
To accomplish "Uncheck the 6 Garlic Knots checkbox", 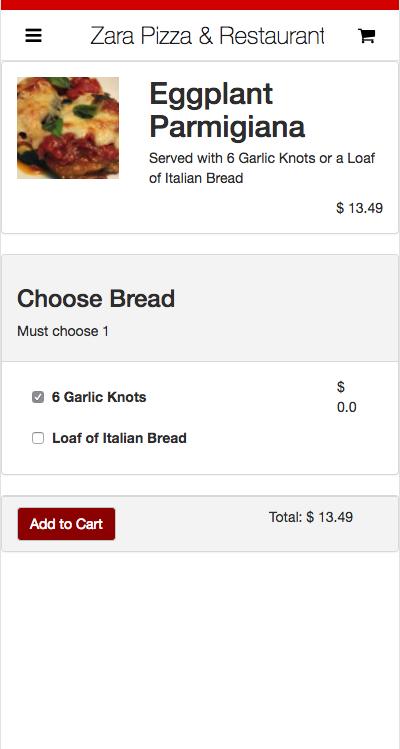I will (38, 397).
